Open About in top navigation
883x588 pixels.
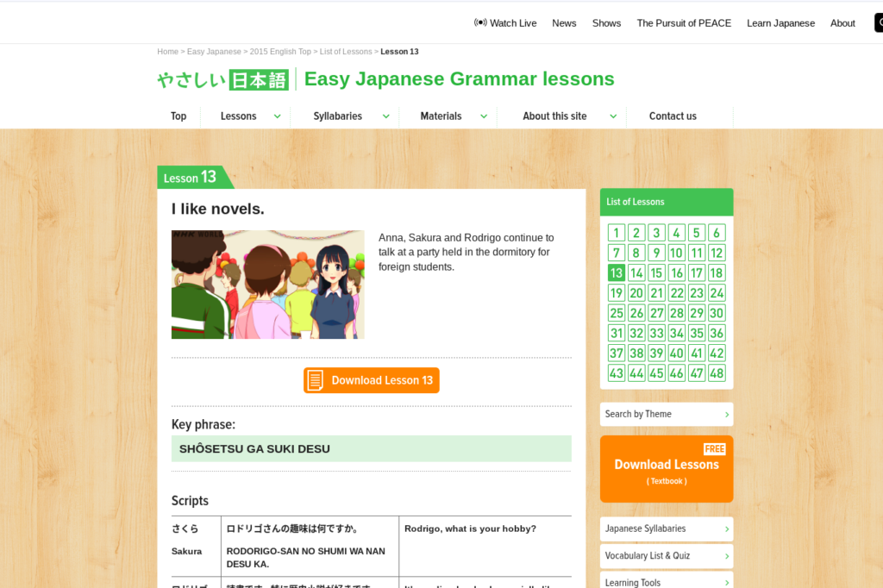[x=842, y=23]
